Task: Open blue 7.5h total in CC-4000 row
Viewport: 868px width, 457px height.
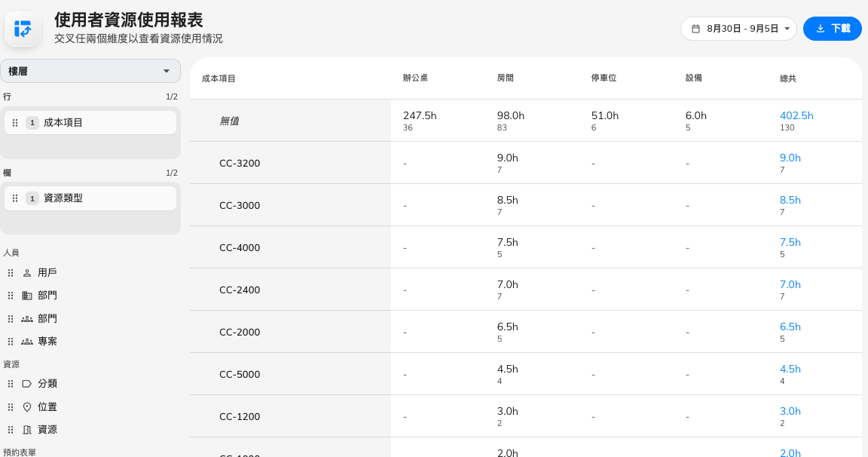Action: tap(790, 242)
